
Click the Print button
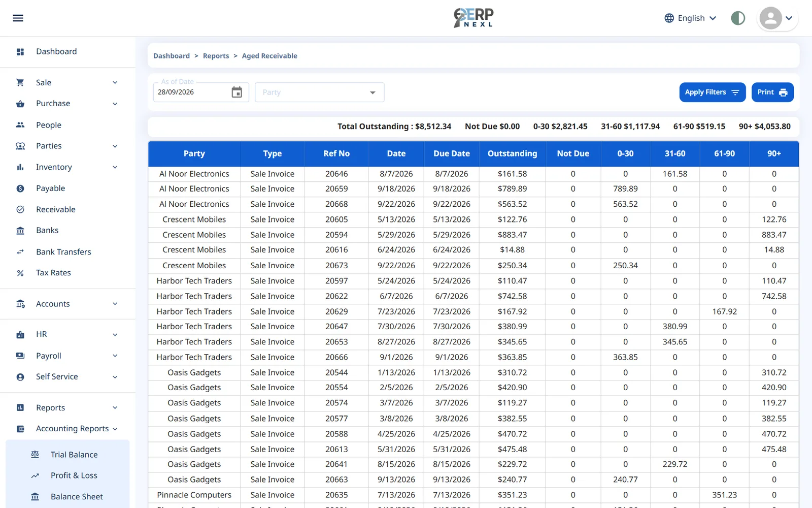(x=772, y=92)
